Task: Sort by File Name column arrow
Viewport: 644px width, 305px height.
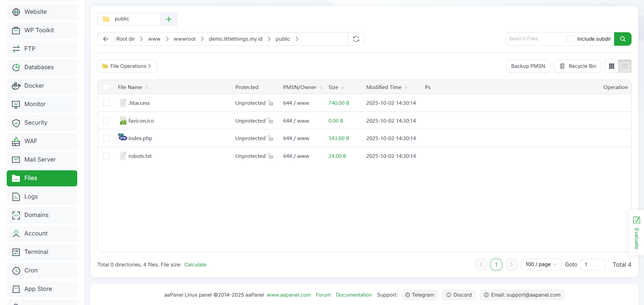Action: click(147, 87)
